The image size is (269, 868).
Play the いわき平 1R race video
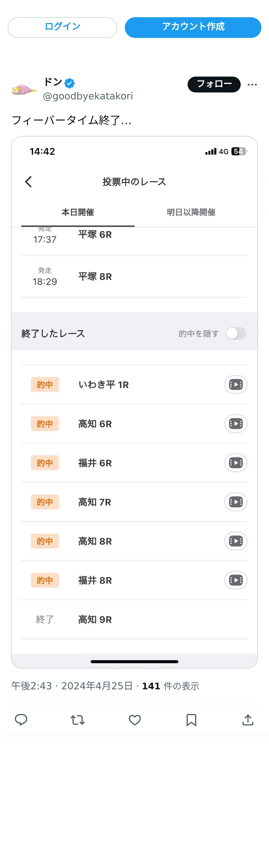tap(236, 385)
